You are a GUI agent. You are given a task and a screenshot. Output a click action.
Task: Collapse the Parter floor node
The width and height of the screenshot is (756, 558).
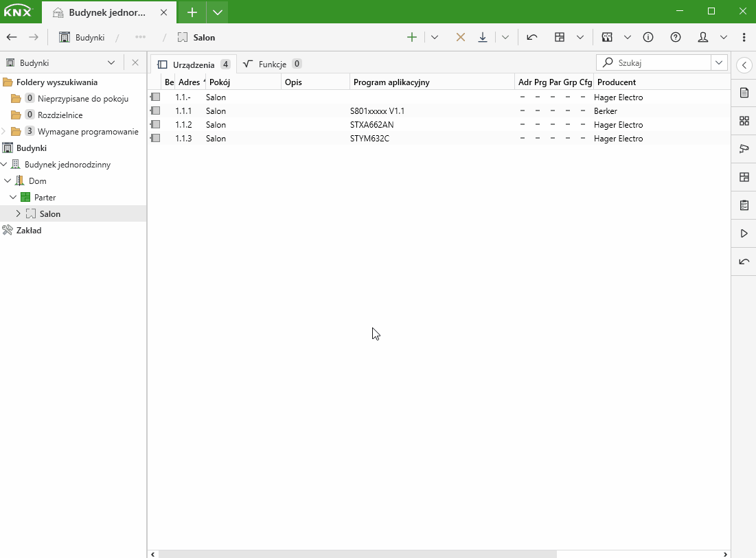[x=13, y=198]
